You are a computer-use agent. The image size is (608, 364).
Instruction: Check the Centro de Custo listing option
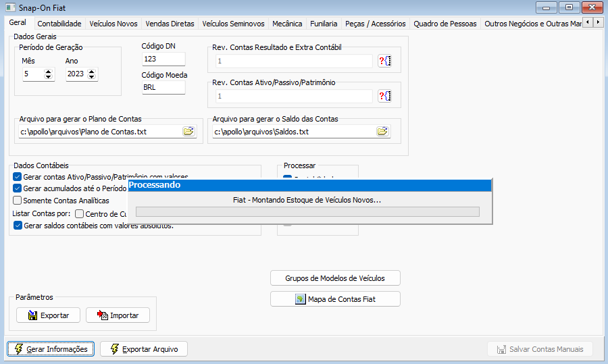click(x=80, y=213)
